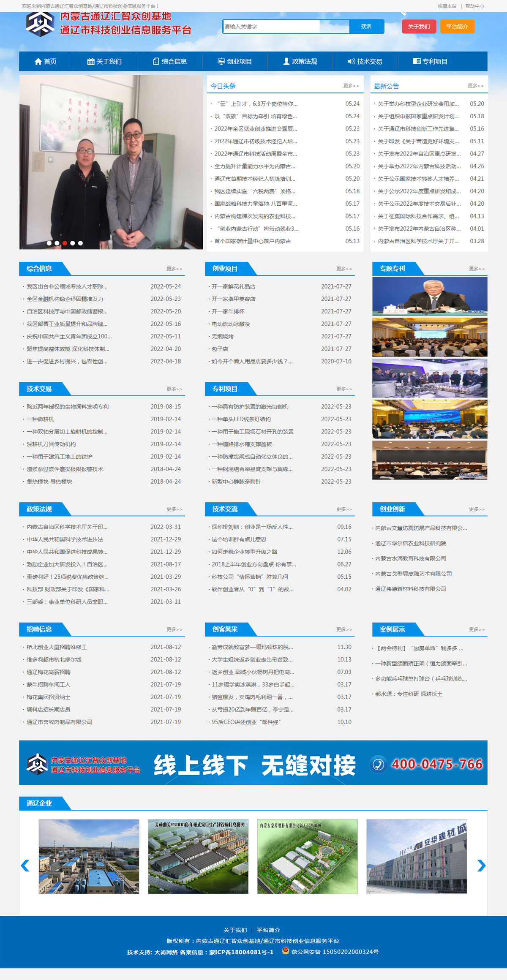Click the document icon beside 综合信息
507x980 pixels.
(156, 62)
